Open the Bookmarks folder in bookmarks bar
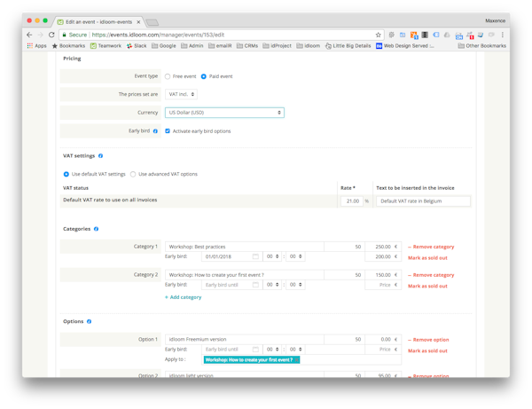Screen dimensions: 532x409 pos(68,46)
